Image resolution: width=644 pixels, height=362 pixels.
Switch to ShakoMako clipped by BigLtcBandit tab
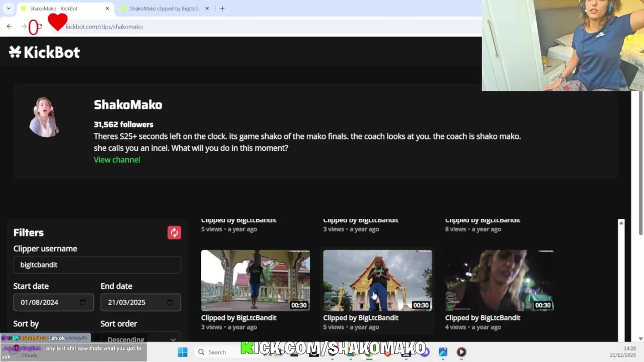[165, 9]
